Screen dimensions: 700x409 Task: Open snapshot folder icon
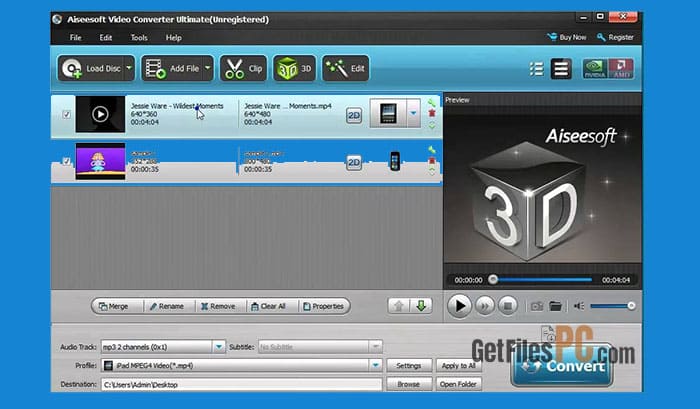click(555, 306)
